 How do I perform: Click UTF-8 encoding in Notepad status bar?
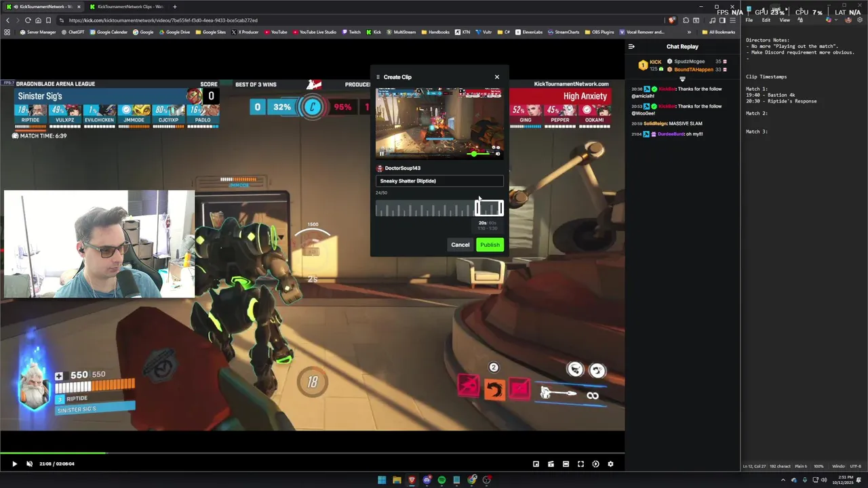point(855,466)
